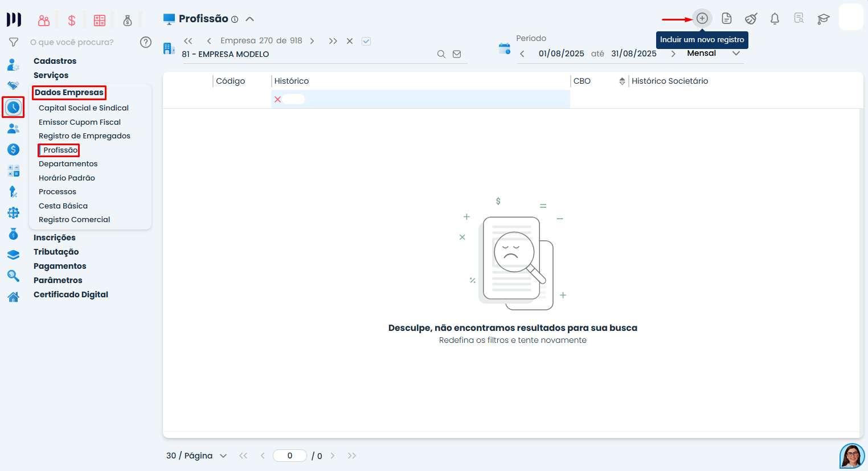
Task: Click the document search icon in toolbar
Action: click(799, 18)
